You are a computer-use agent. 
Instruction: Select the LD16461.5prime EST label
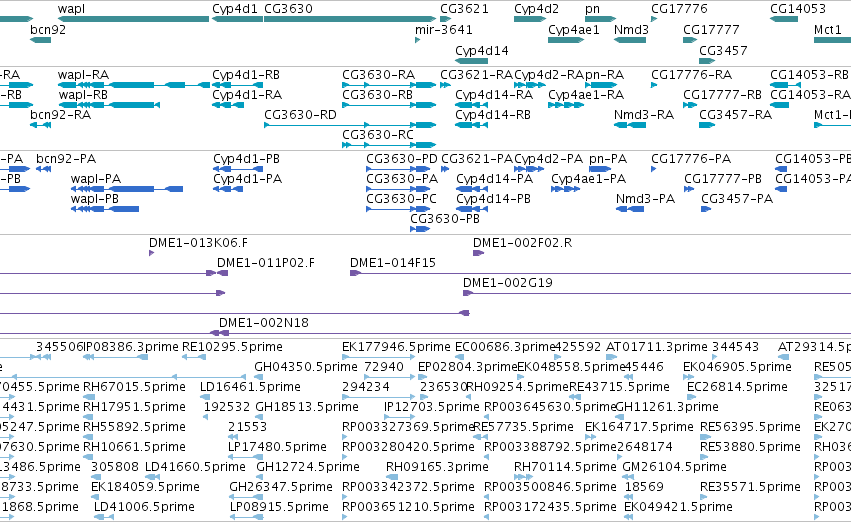coord(250,387)
